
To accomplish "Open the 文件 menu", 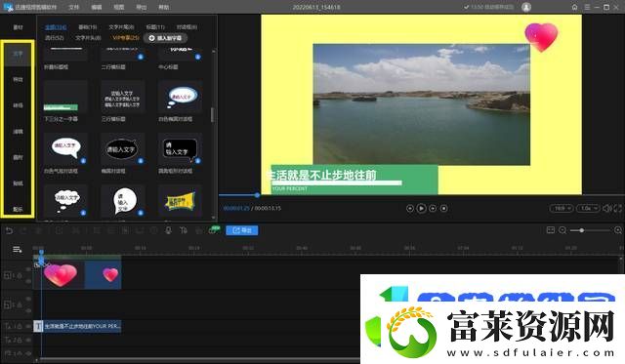I will (x=73, y=7).
